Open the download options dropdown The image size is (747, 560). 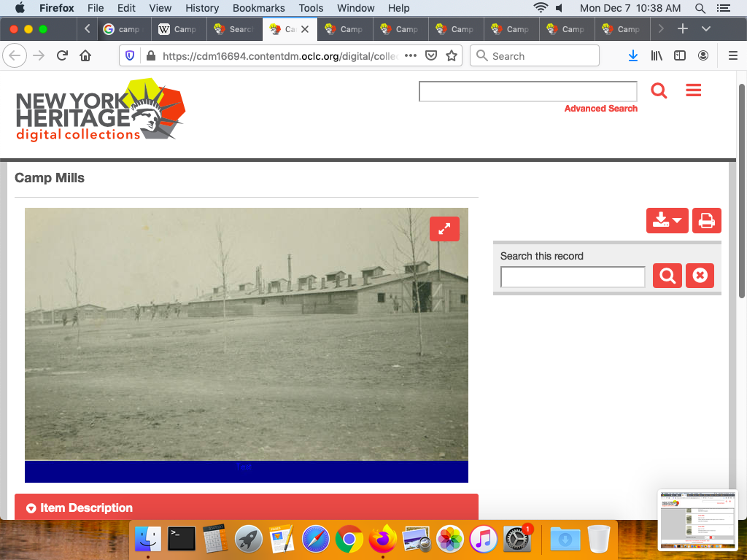(667, 220)
